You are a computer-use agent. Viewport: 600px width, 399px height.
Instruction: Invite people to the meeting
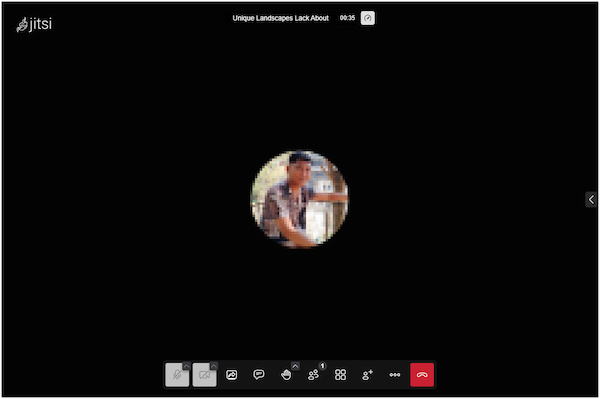coord(368,375)
